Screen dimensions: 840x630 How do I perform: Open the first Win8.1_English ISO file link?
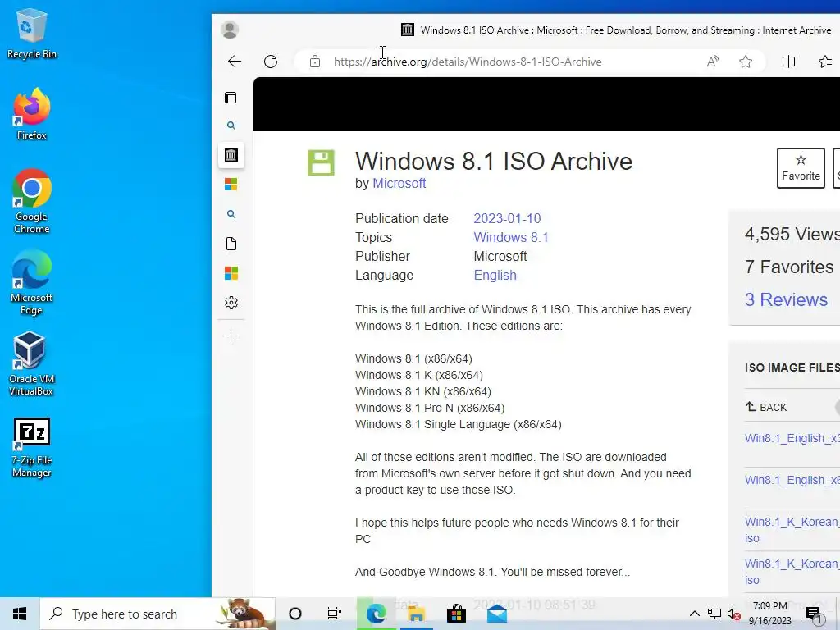792,438
